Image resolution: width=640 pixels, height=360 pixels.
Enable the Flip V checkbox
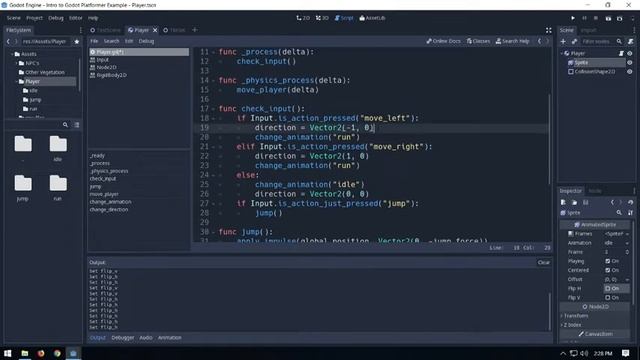(608, 298)
